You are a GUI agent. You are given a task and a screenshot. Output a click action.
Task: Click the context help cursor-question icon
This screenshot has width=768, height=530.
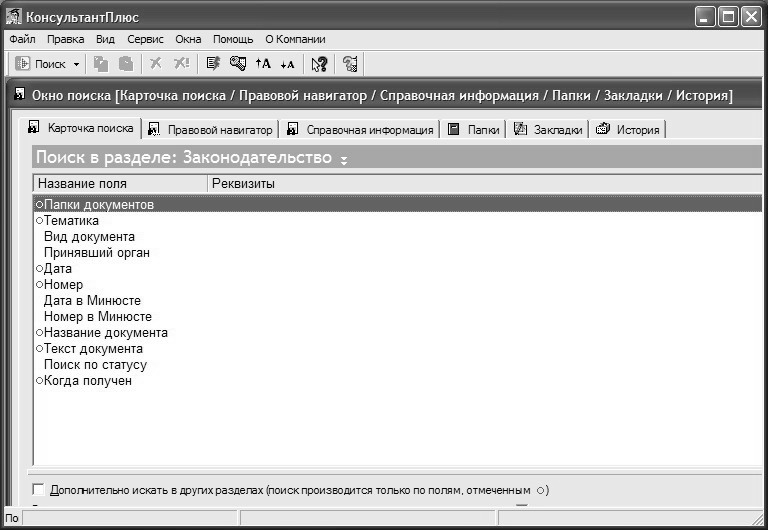point(319,64)
